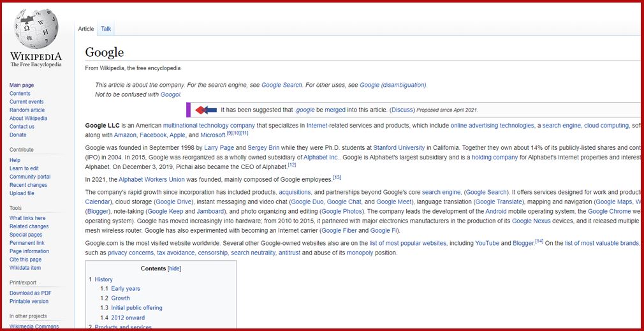Open the Help link under Contribute
The height and width of the screenshot is (331, 644).
coord(15,160)
